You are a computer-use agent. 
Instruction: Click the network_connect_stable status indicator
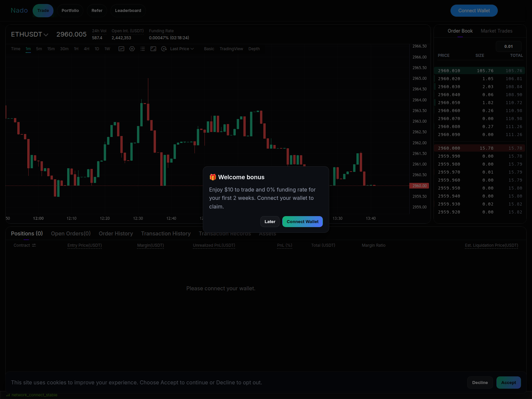pyautogui.click(x=32, y=395)
